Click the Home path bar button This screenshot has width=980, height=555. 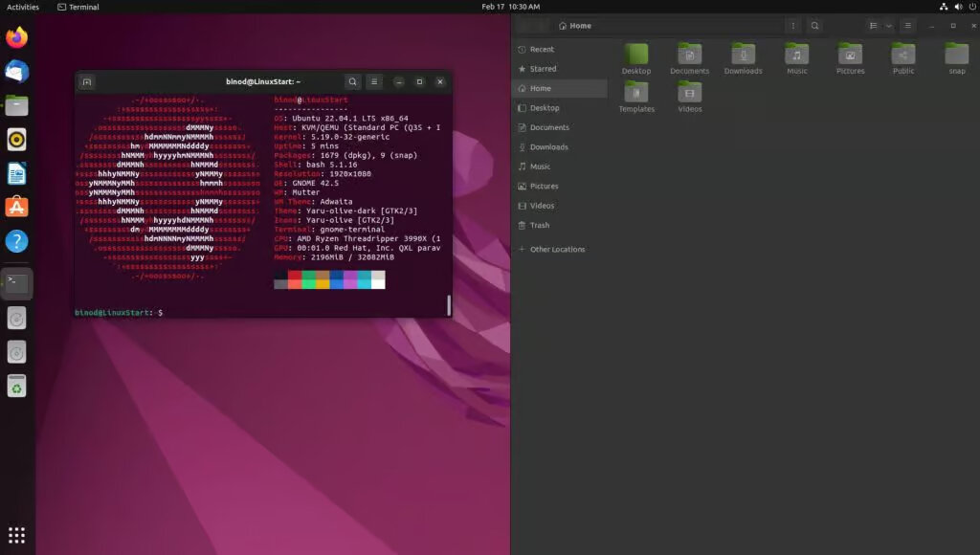click(575, 26)
